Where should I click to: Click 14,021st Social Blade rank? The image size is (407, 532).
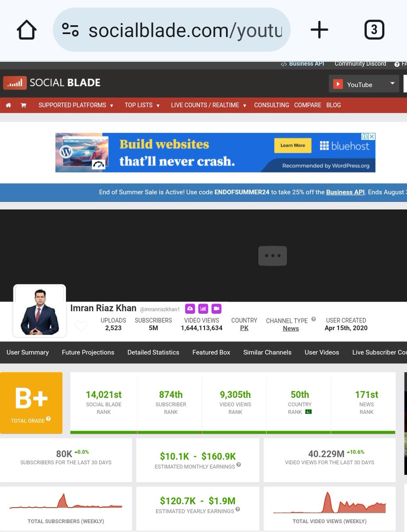coord(104,395)
